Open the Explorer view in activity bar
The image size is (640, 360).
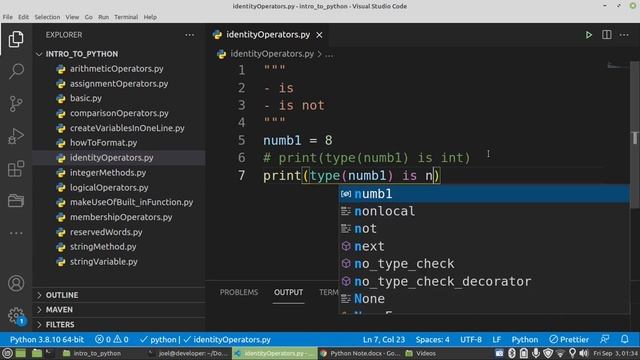pos(16,39)
